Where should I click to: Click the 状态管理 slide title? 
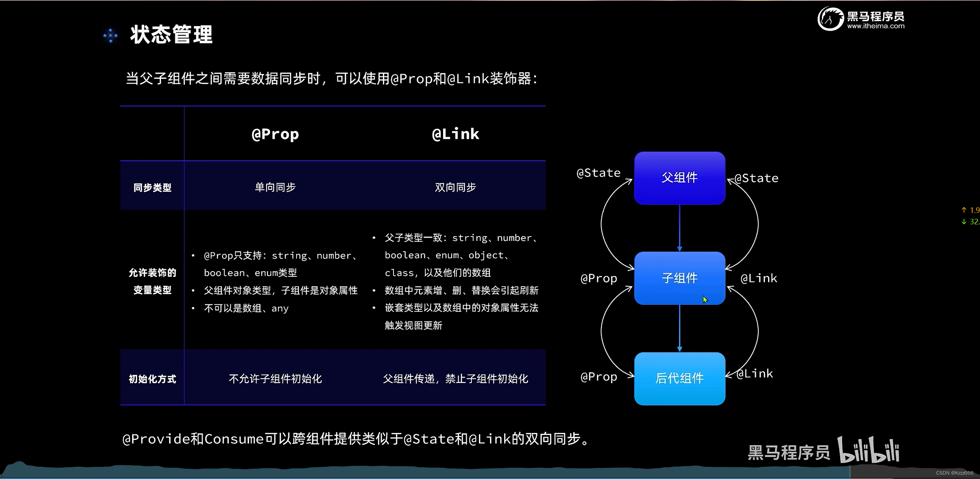pyautogui.click(x=171, y=35)
